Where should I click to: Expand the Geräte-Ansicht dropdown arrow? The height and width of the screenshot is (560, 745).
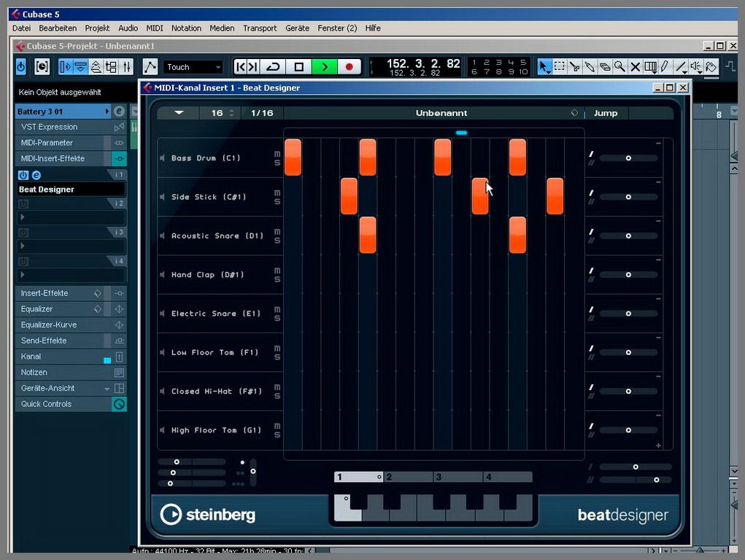coord(107,389)
